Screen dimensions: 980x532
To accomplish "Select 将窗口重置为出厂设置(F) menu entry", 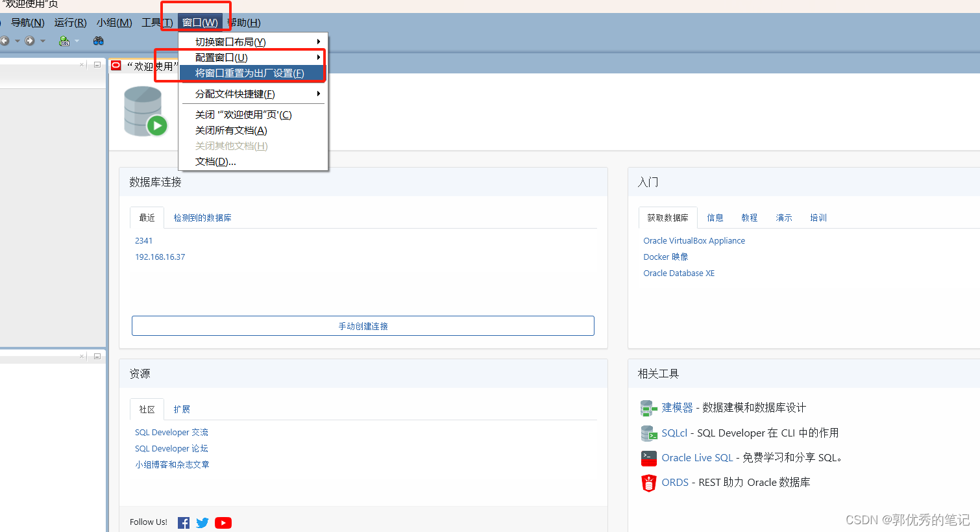I will (x=253, y=73).
